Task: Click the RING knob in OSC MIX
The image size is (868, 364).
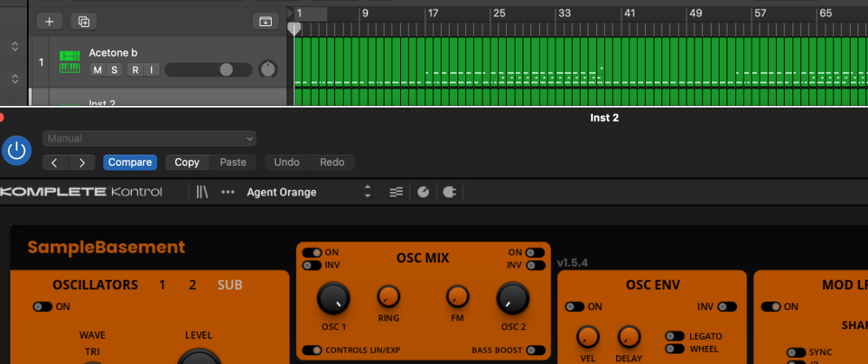Action: (389, 297)
